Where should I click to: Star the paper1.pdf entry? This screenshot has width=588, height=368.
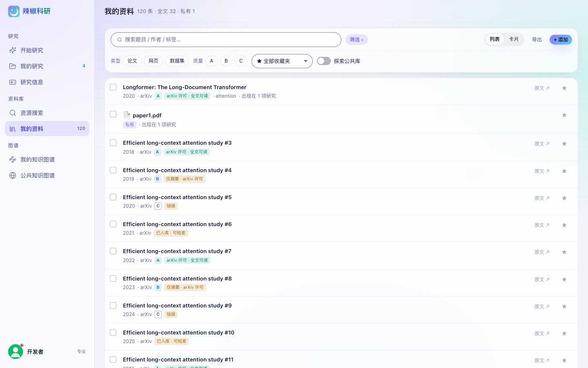click(x=564, y=115)
